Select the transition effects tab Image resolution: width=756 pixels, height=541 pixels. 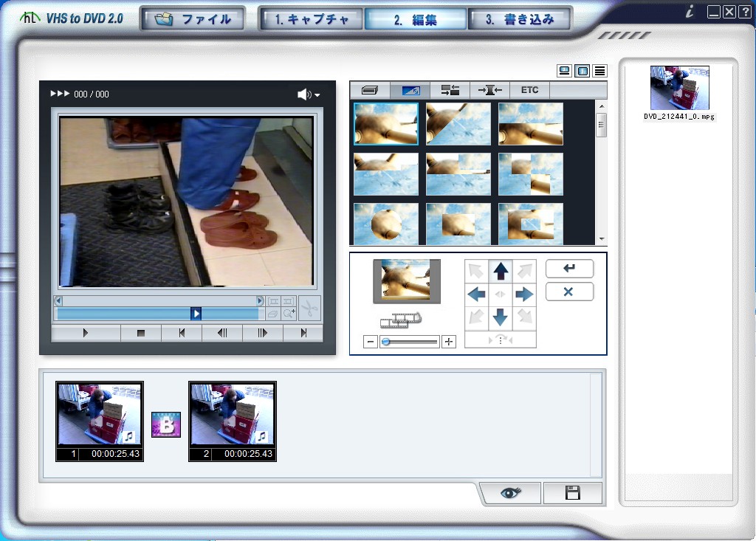[410, 90]
